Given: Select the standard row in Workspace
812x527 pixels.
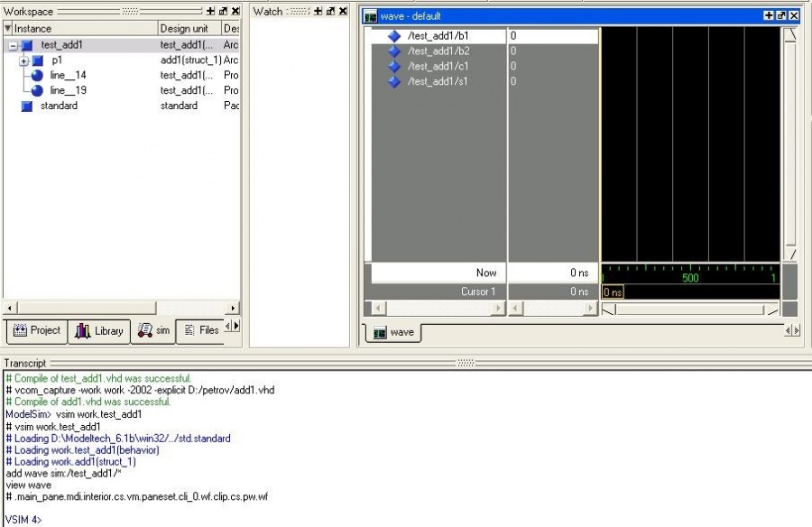Looking at the screenshot, I should tap(122, 106).
